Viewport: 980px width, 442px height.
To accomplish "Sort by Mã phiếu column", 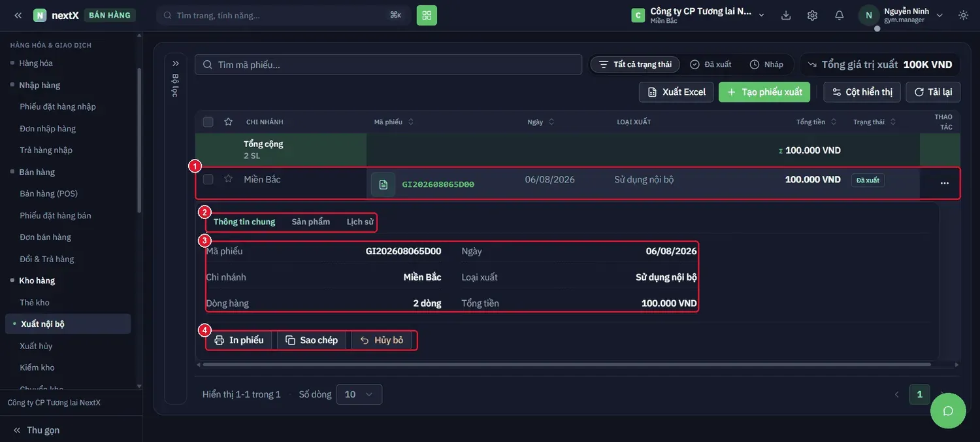I will coord(394,122).
